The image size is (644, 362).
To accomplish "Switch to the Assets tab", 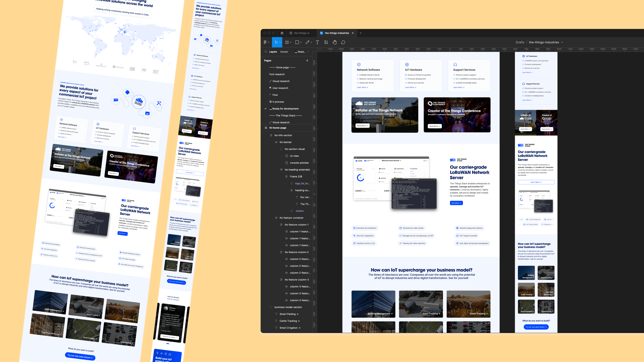I will pos(284,52).
